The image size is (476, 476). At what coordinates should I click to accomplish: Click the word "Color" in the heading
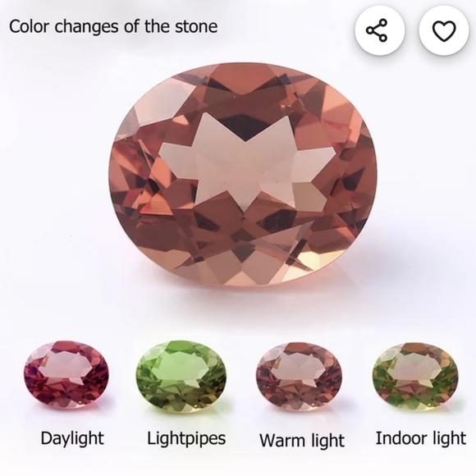pos(29,26)
